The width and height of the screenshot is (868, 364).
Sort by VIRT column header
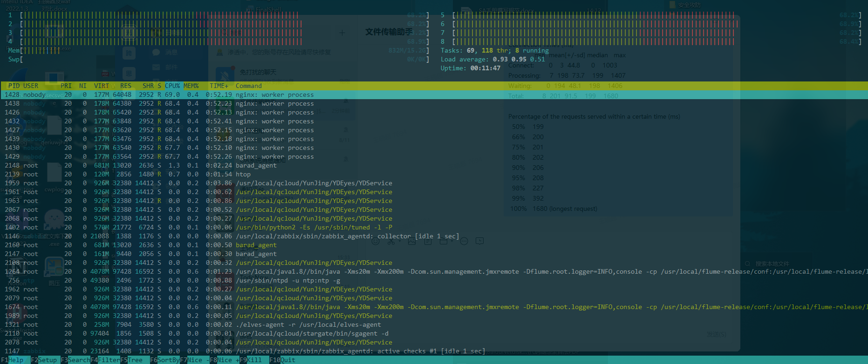tap(102, 86)
